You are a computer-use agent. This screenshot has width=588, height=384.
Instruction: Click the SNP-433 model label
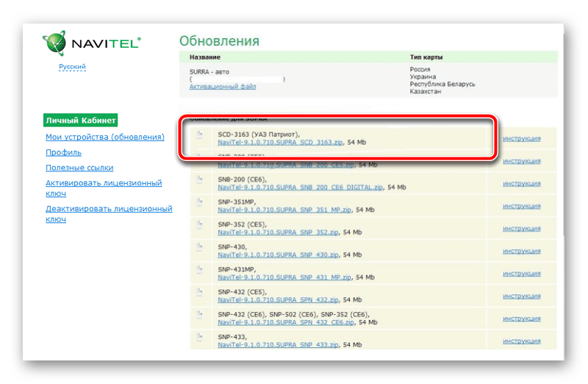[232, 337]
